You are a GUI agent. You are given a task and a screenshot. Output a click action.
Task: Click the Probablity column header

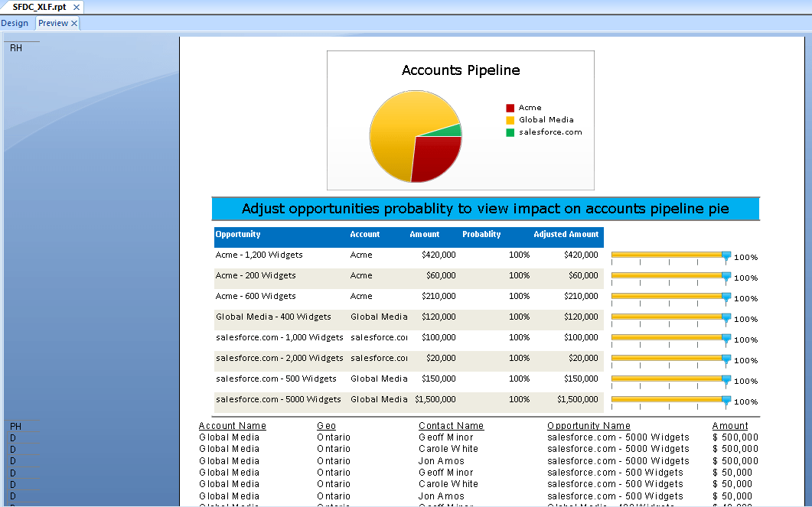tap(481, 234)
